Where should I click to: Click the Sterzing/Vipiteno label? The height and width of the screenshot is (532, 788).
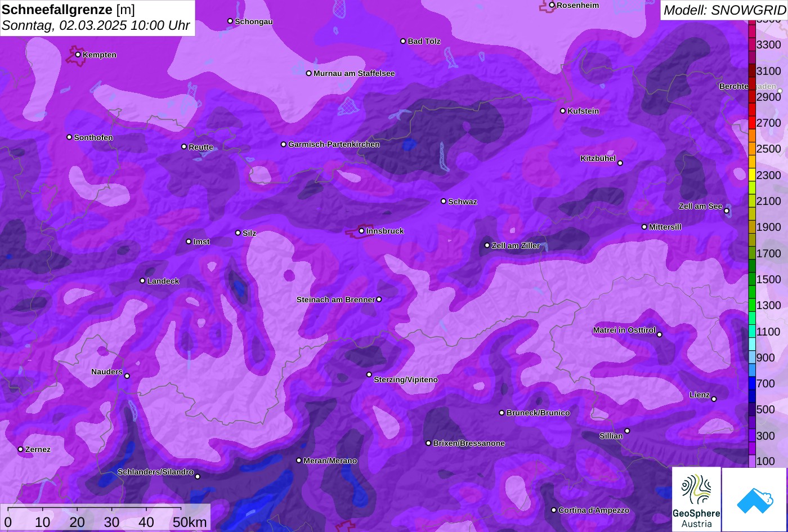pos(406,380)
